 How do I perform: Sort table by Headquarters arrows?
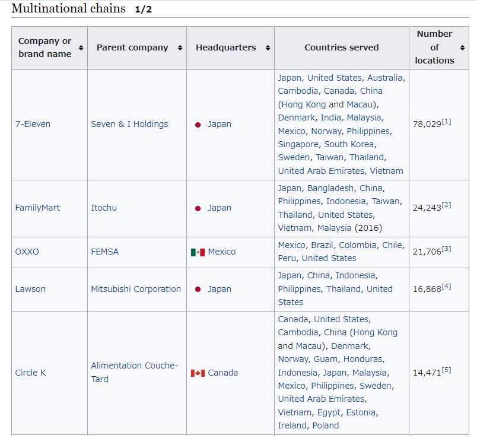[x=268, y=47]
